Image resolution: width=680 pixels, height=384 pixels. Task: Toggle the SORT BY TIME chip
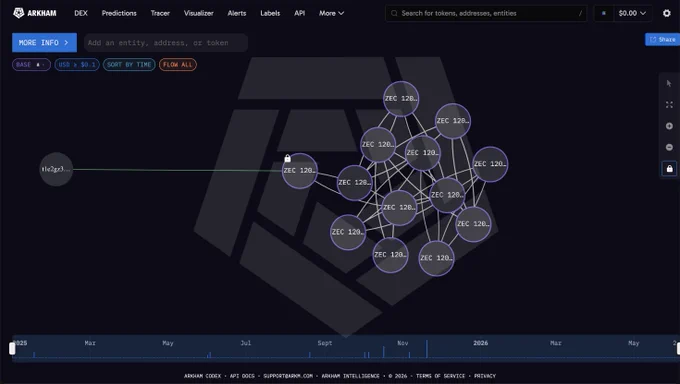coord(129,65)
